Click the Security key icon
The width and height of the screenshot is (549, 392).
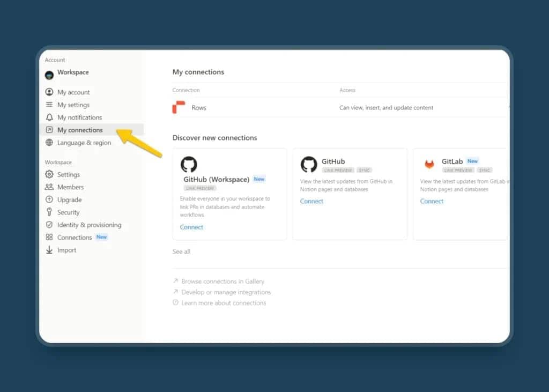pyautogui.click(x=49, y=212)
